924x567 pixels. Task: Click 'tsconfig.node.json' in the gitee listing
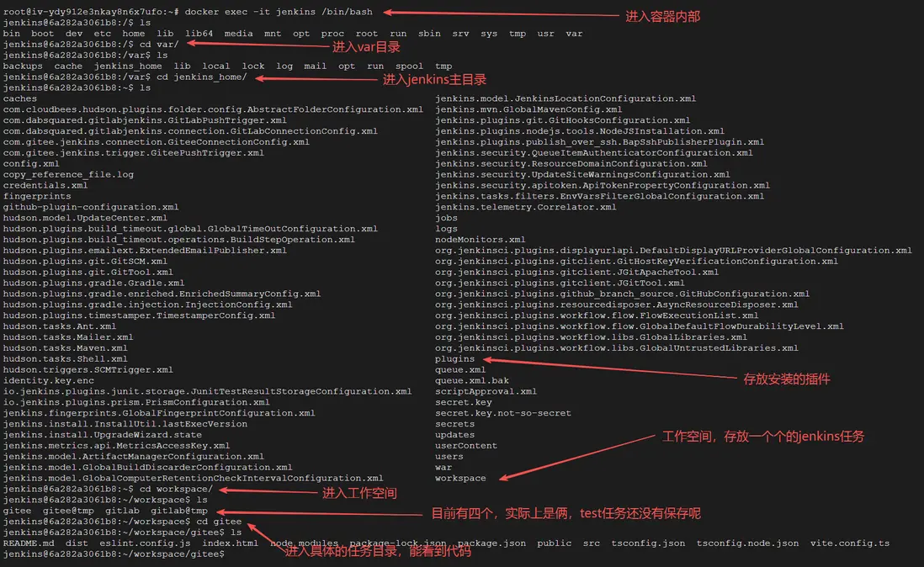748,543
